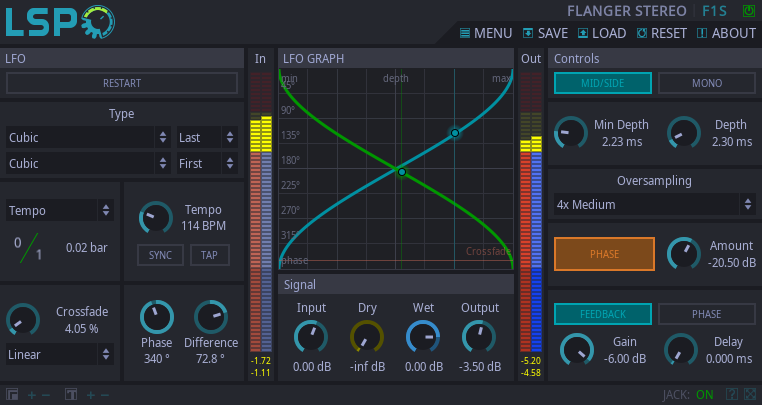Click the JACK: ON status
This screenshot has width=762, height=405.
coord(688,395)
